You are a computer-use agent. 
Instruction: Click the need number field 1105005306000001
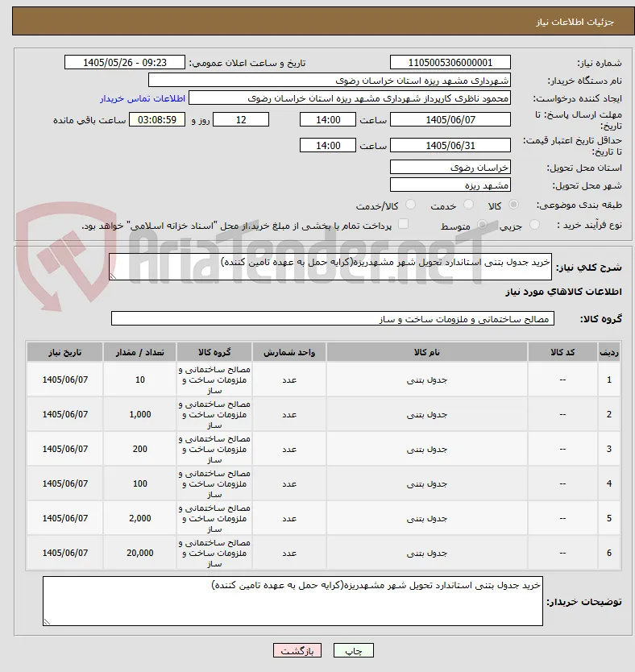point(450,63)
